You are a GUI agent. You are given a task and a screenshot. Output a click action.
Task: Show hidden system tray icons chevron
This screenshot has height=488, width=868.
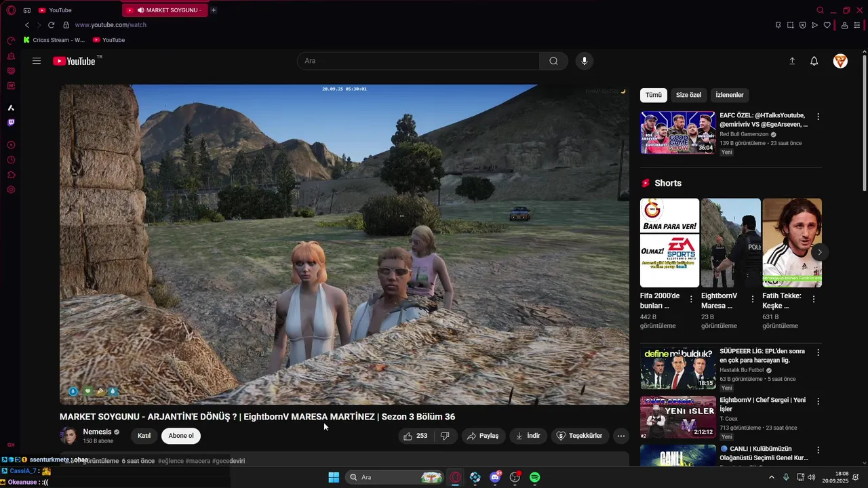771,477
